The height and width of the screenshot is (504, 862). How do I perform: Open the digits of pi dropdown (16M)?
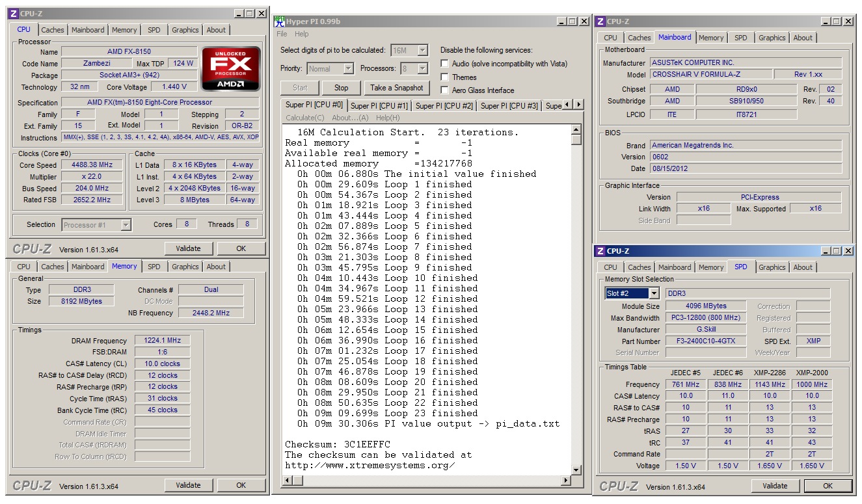pyautogui.click(x=422, y=50)
